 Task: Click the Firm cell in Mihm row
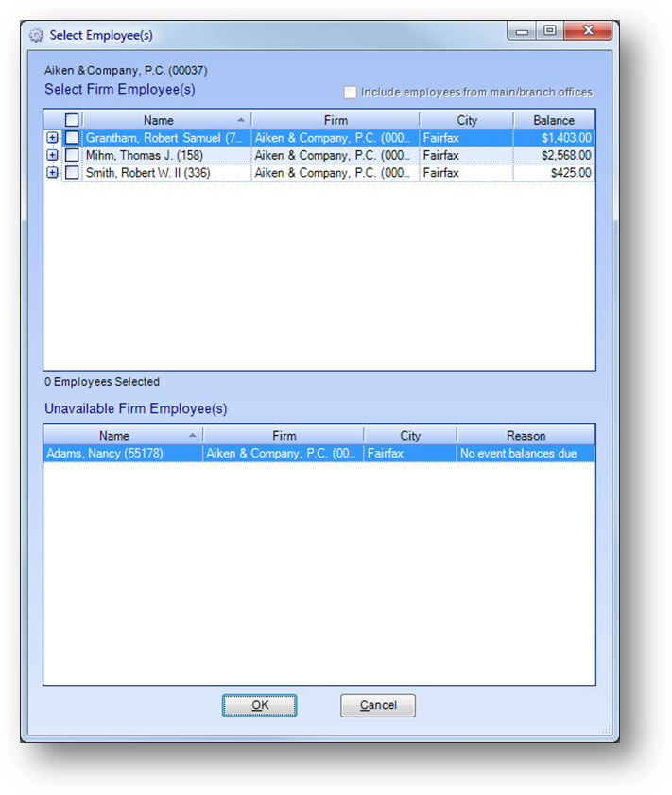click(x=335, y=155)
